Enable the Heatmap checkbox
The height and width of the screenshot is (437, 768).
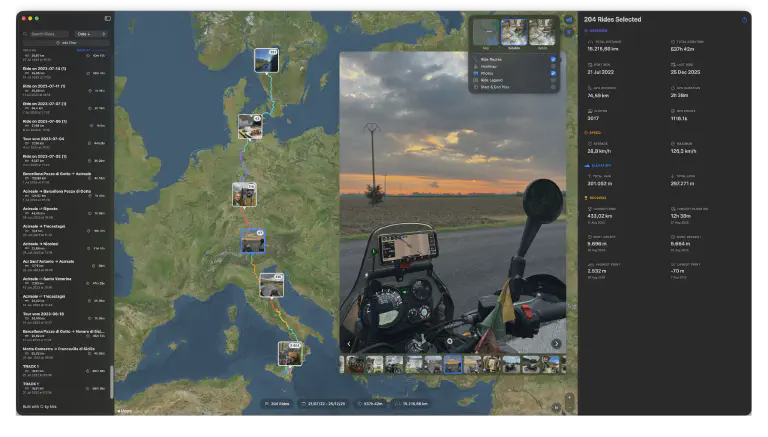[x=553, y=66]
